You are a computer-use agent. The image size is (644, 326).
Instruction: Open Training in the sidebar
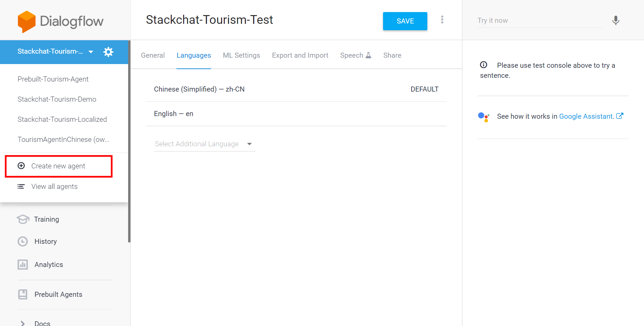tap(47, 219)
